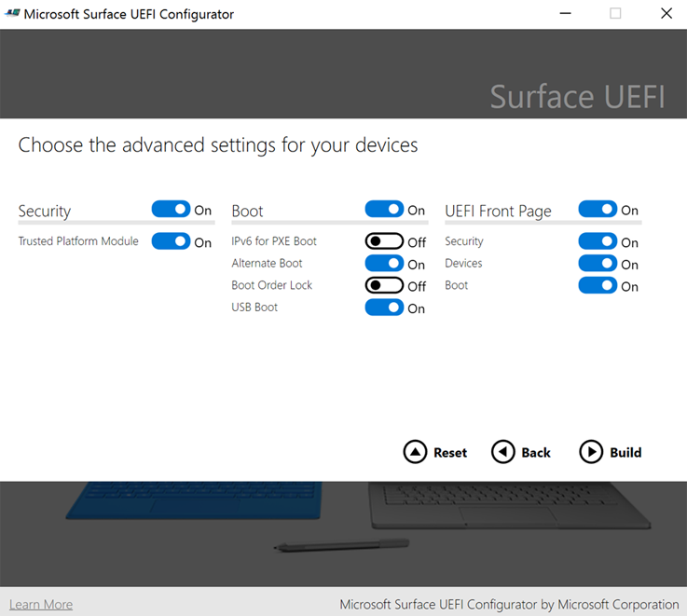Click the Surface app icon in title bar
The width and height of the screenshot is (687, 616).
[x=11, y=14]
